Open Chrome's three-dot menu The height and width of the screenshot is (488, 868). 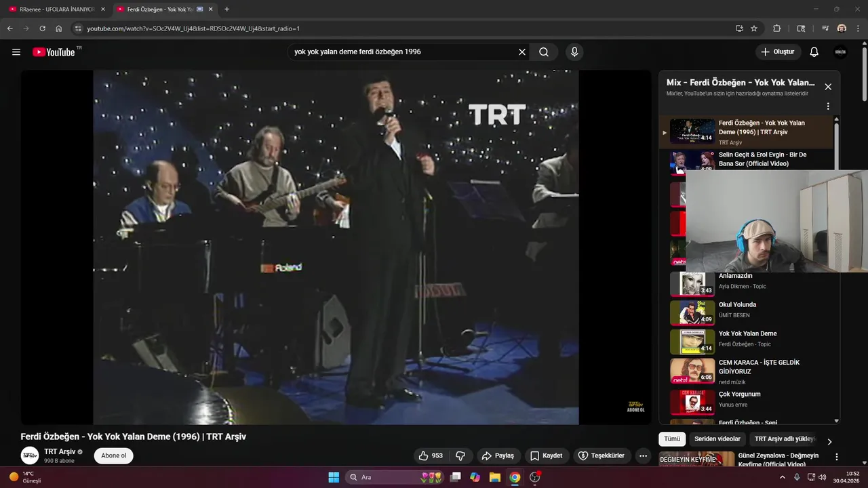pyautogui.click(x=858, y=28)
